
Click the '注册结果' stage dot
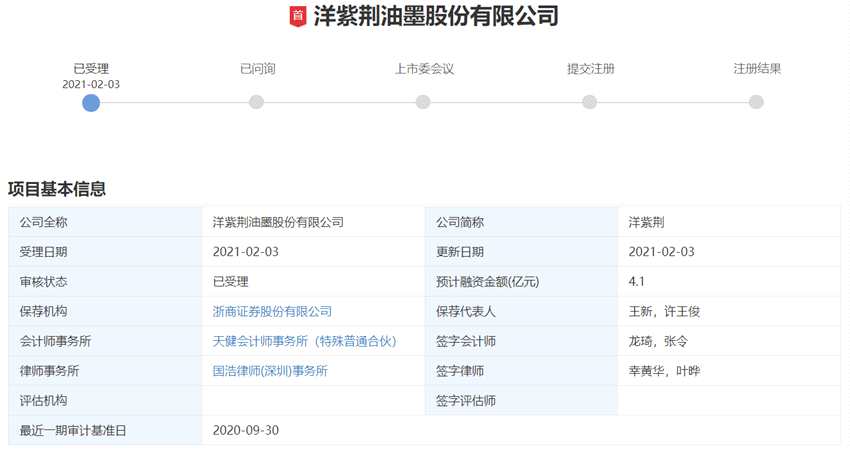tap(756, 102)
